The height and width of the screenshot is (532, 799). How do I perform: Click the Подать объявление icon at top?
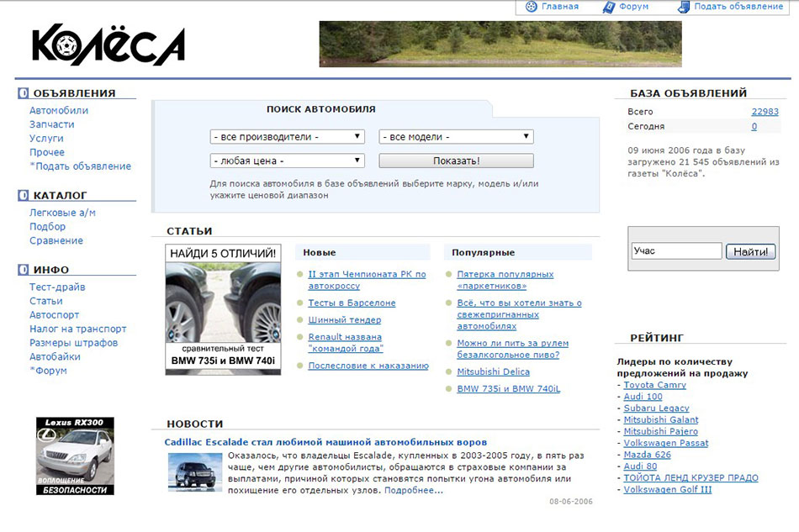pos(683,7)
